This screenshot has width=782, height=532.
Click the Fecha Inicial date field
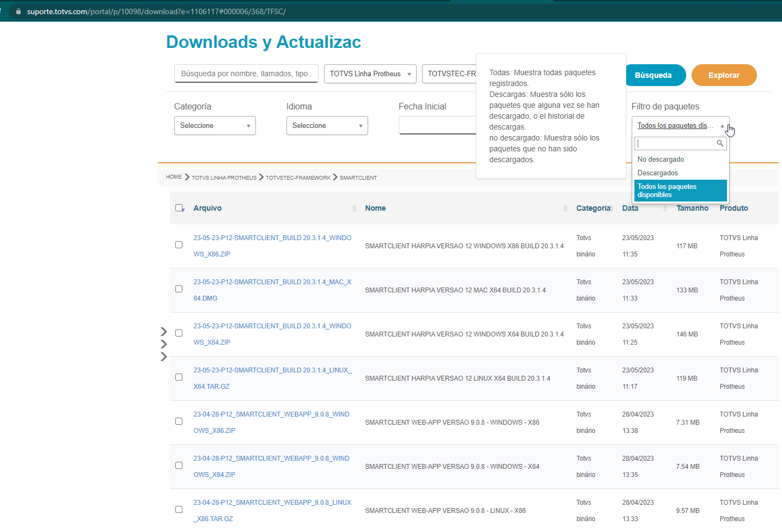(x=437, y=125)
